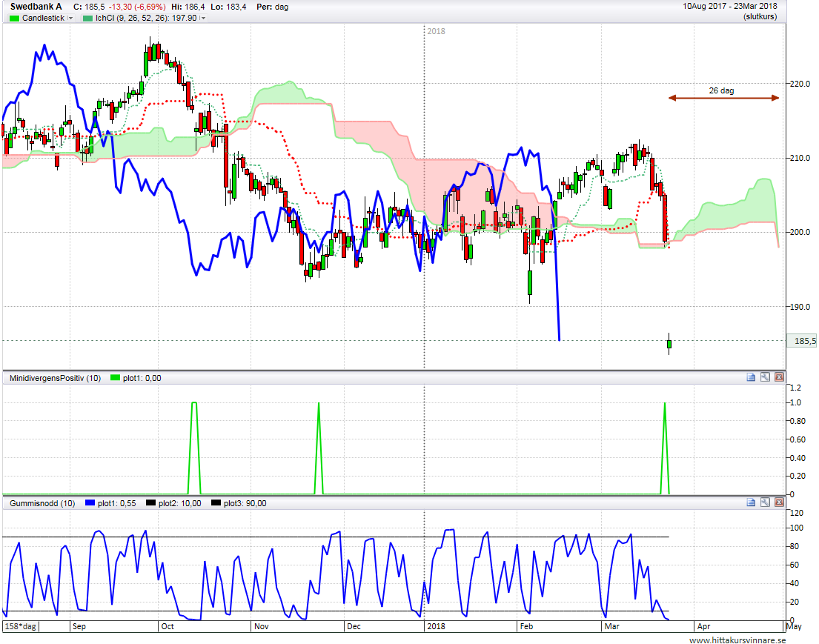Click the date range 10Aug 2017 - 23Mar 2018

coord(729,6)
